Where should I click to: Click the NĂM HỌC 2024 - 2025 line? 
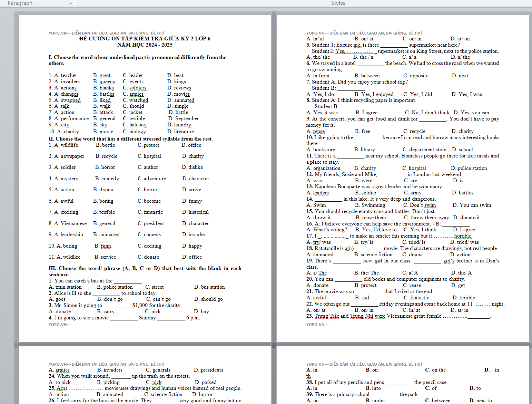point(145,45)
